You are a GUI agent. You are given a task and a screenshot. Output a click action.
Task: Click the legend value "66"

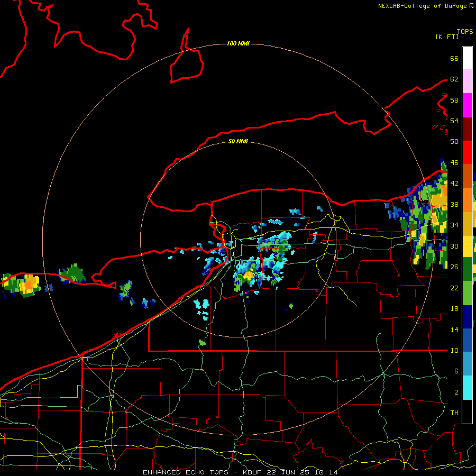click(x=454, y=59)
